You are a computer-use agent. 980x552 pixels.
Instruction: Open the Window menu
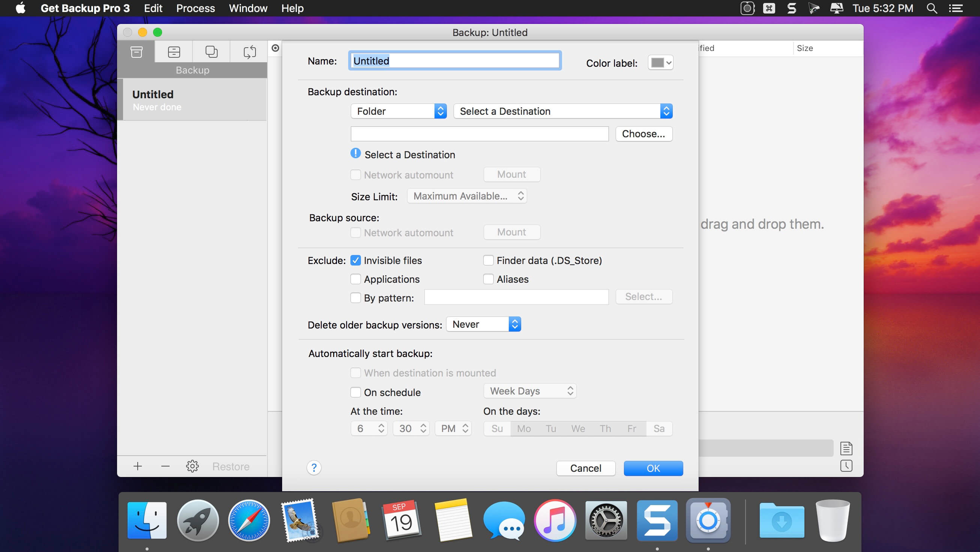[248, 8]
